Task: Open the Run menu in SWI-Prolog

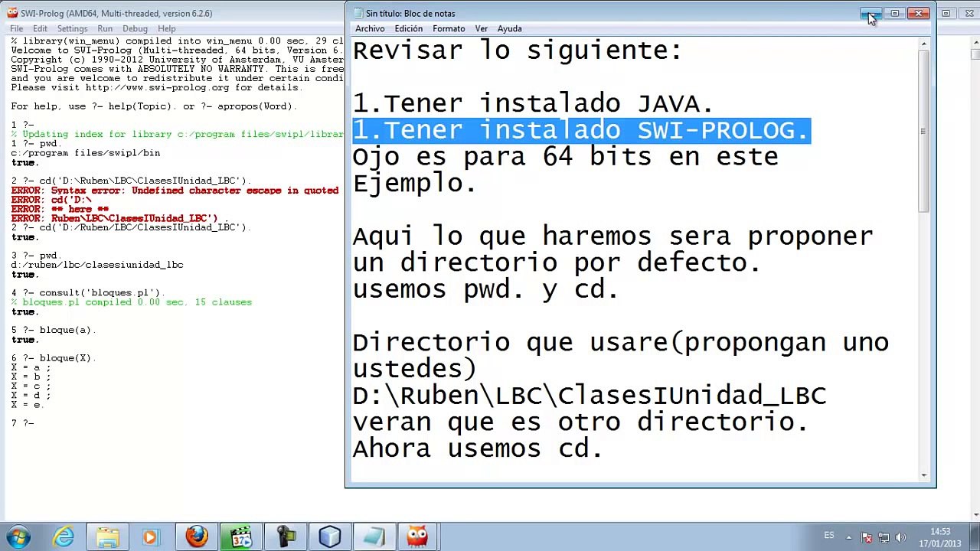Action: pos(105,29)
